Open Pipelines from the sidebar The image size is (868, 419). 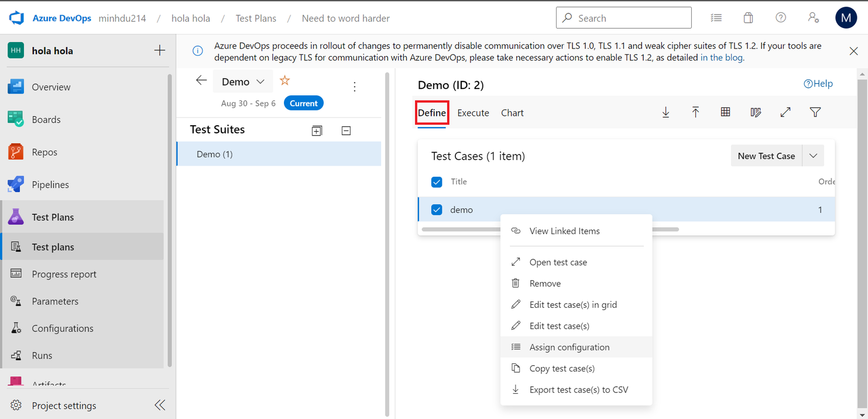click(x=50, y=184)
